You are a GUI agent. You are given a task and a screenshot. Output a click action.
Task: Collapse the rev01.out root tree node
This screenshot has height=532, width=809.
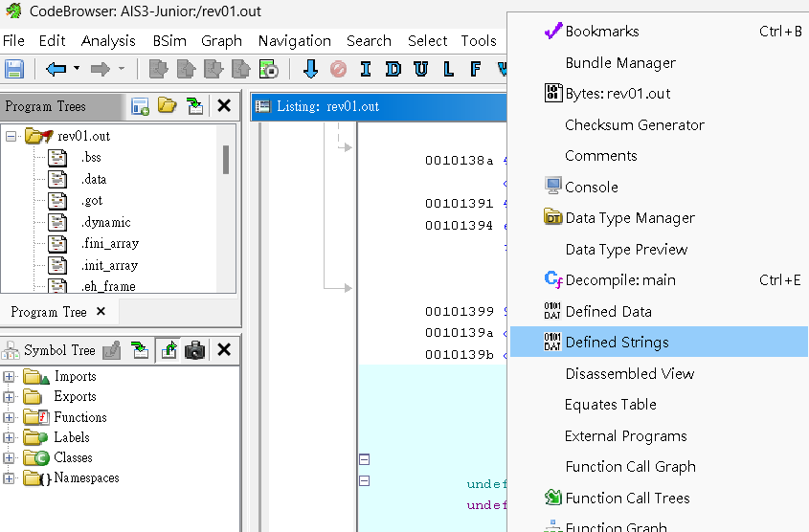click(11, 137)
